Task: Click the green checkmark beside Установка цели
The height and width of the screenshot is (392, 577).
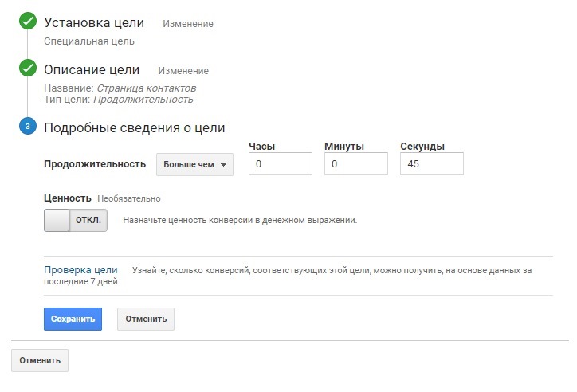Action: click(28, 21)
